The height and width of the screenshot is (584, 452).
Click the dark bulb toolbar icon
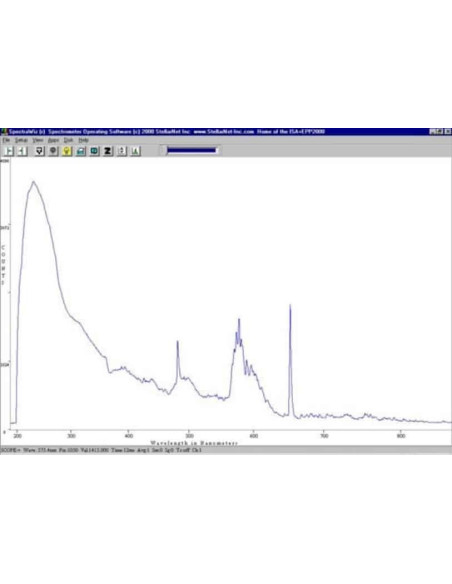tap(53, 151)
